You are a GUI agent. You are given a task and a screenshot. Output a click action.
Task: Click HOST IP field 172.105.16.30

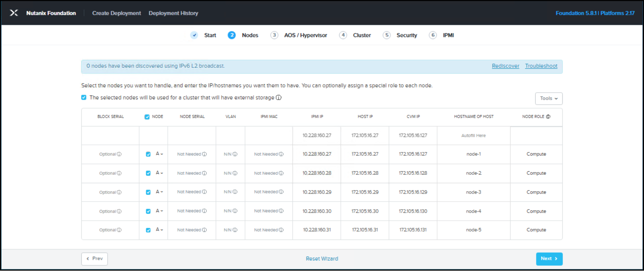(365, 212)
